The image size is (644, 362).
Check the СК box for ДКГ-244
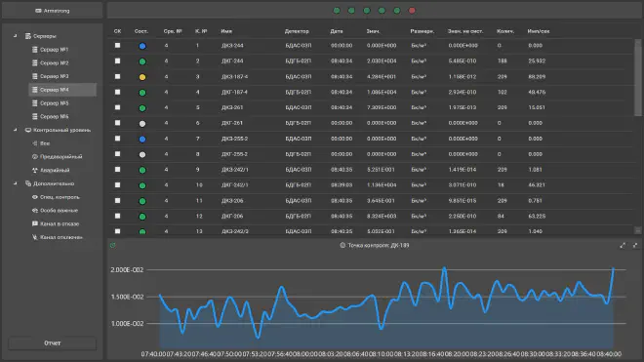117,60
